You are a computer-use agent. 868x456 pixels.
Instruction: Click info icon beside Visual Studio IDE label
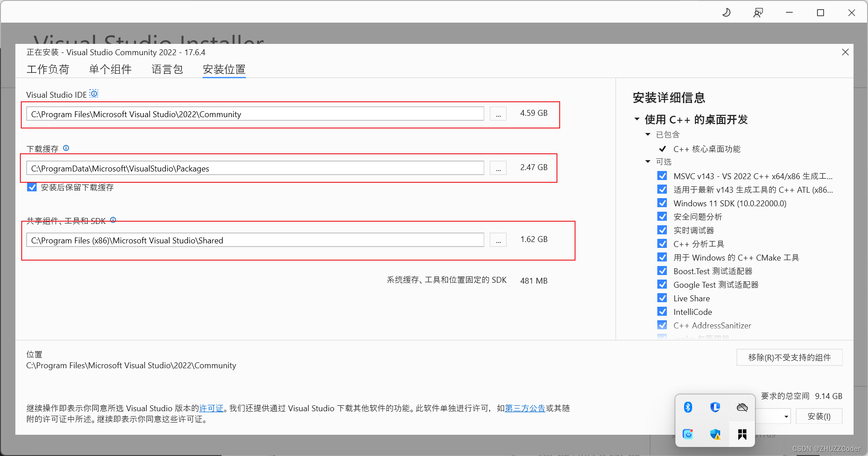pyautogui.click(x=94, y=94)
